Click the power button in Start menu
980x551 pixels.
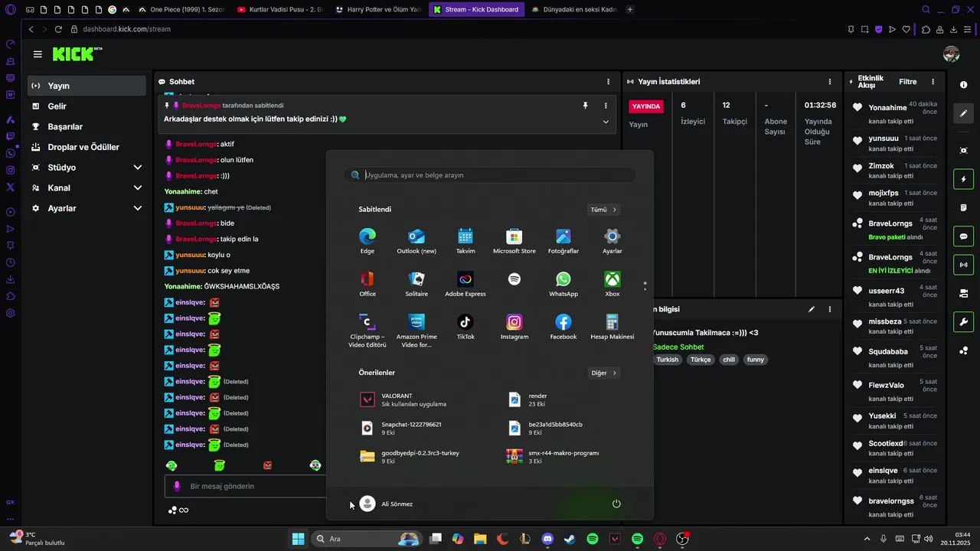(x=616, y=504)
